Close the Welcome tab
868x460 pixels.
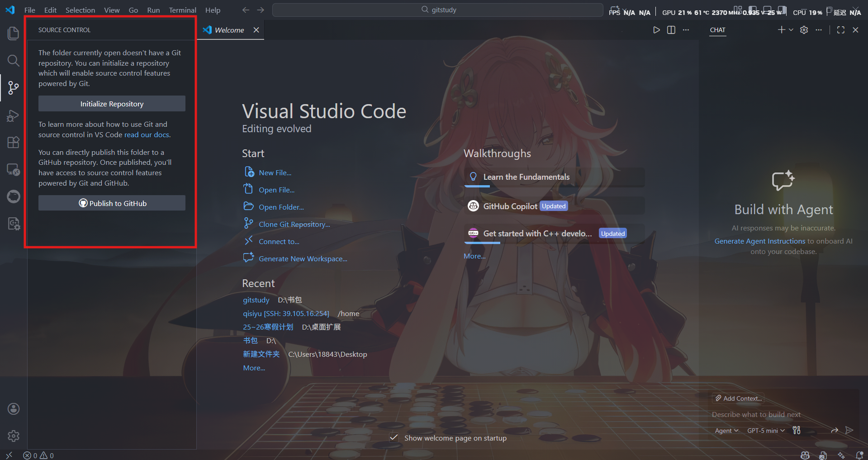point(256,30)
